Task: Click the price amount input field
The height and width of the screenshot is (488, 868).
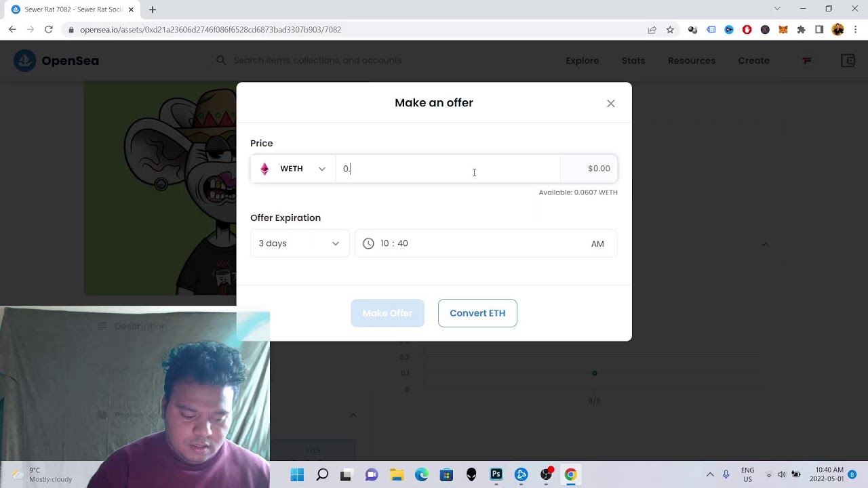Action: (x=448, y=169)
